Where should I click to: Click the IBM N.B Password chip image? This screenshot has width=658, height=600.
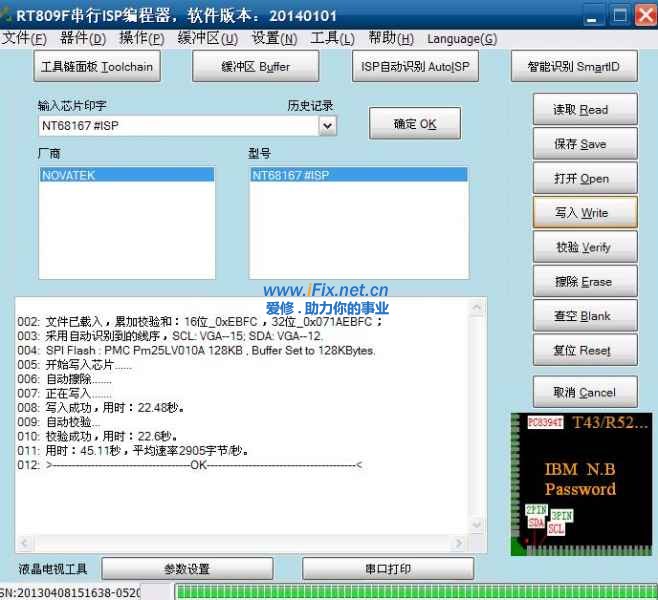pos(581,484)
